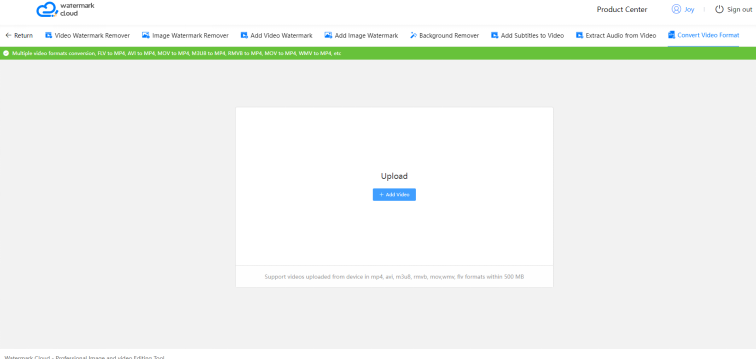This screenshot has width=756, height=360.
Task: Click the Return back arrow icon
Action: pyautogui.click(x=8, y=35)
